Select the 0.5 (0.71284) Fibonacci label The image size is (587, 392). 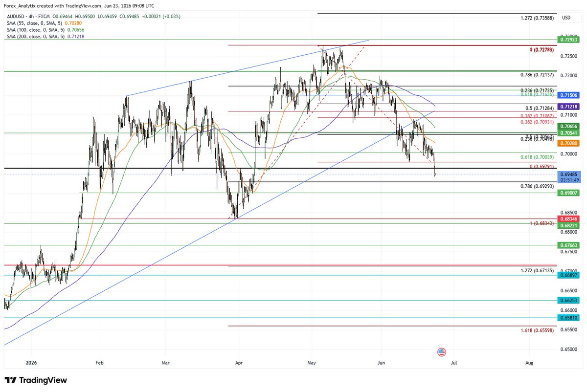click(539, 108)
